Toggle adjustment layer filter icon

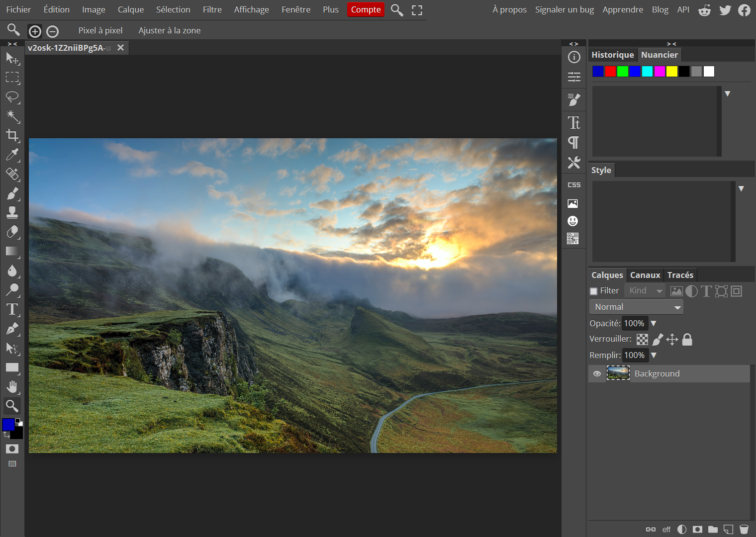691,291
